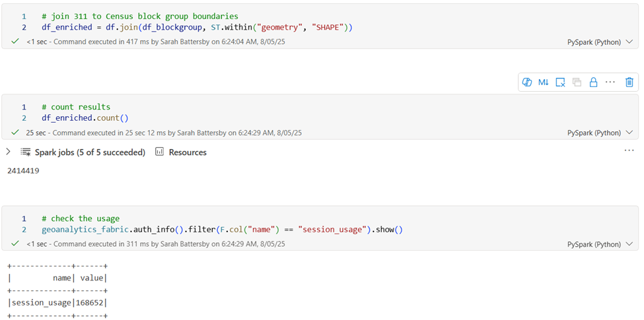Screen dimensions: 644x320
Task: Click into the df_enriched.count() code line
Action: (85, 118)
